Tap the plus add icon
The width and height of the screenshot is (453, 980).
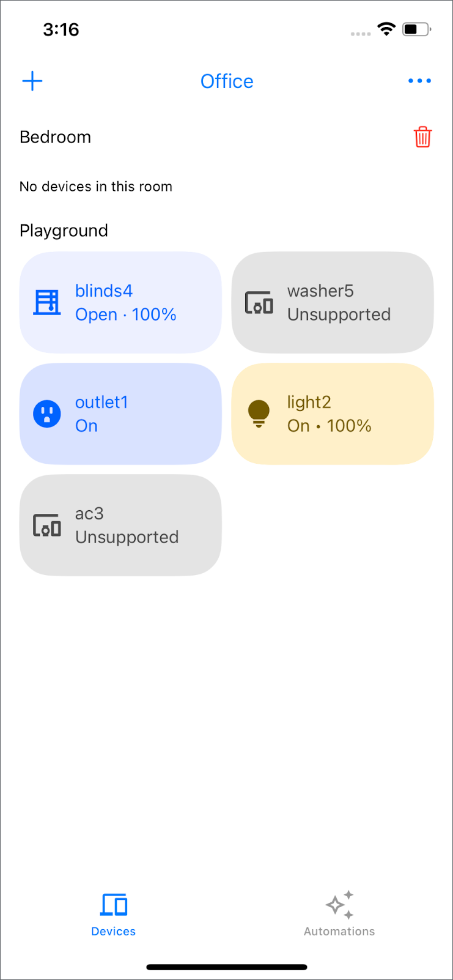coord(32,81)
